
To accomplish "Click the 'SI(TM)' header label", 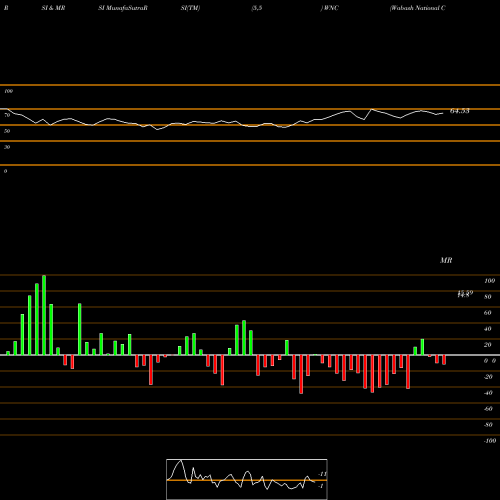I will 190,8.
